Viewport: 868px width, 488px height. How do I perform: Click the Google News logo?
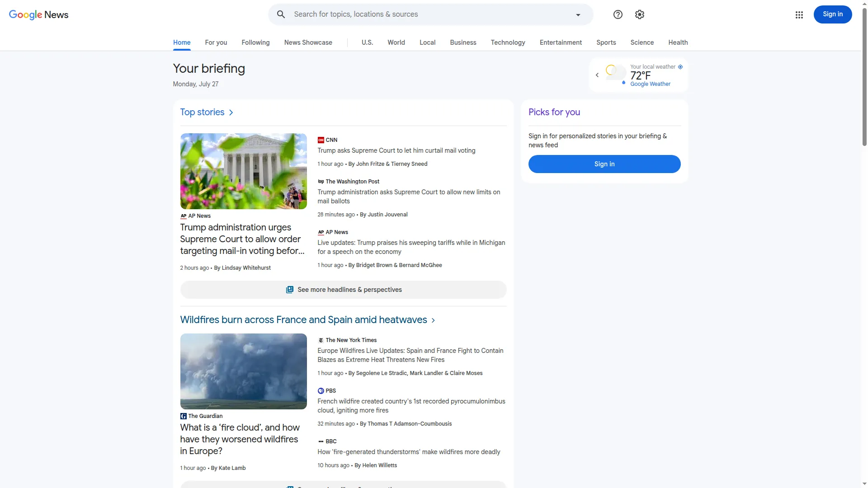39,14
